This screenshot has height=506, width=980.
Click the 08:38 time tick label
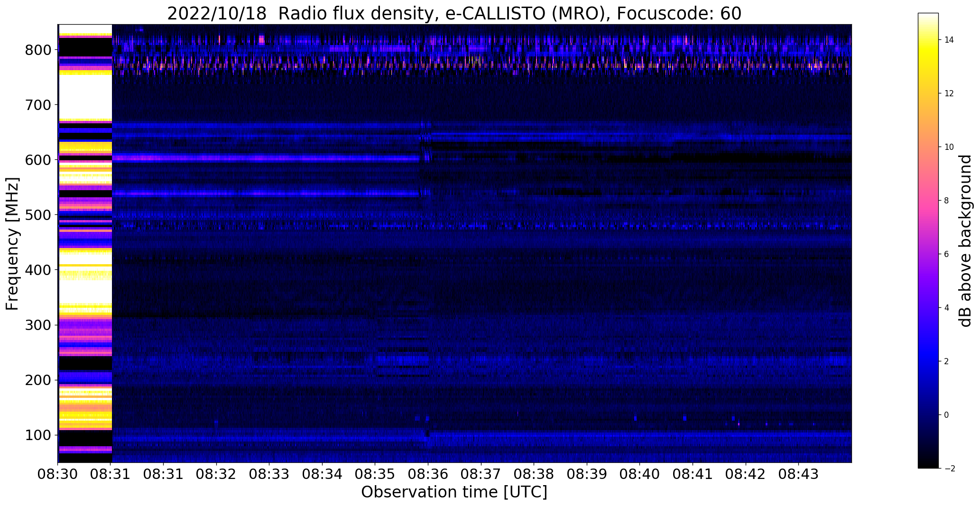[x=534, y=474]
